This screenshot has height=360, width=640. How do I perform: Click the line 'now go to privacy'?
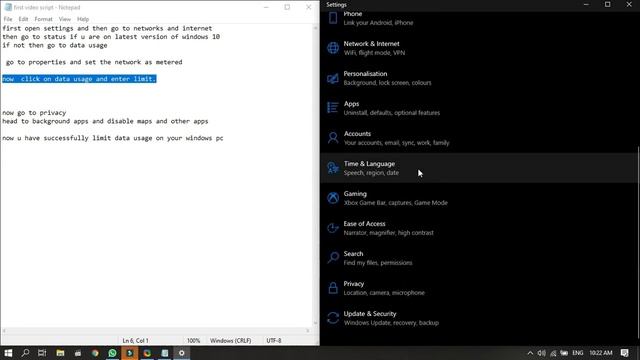(x=34, y=113)
